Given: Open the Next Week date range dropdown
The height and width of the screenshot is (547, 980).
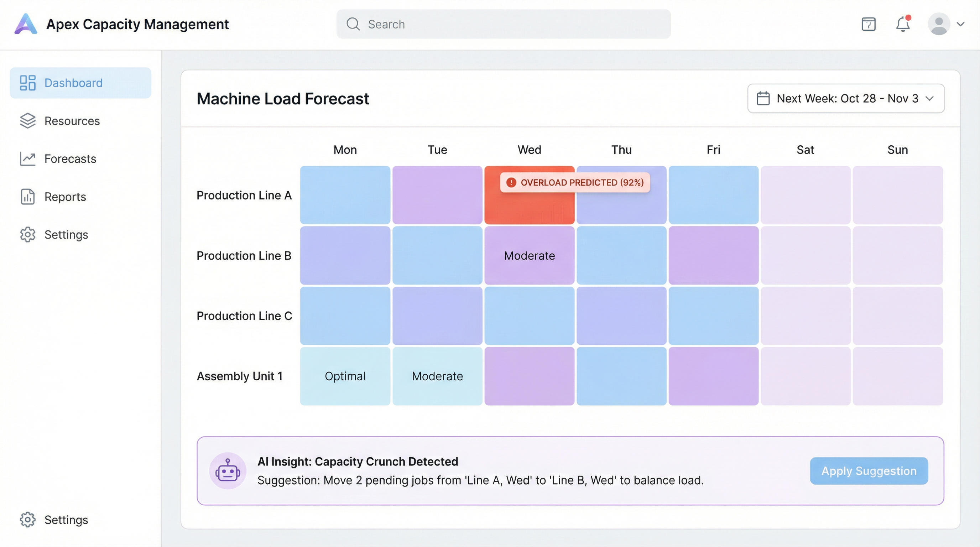Looking at the screenshot, I should [x=845, y=99].
